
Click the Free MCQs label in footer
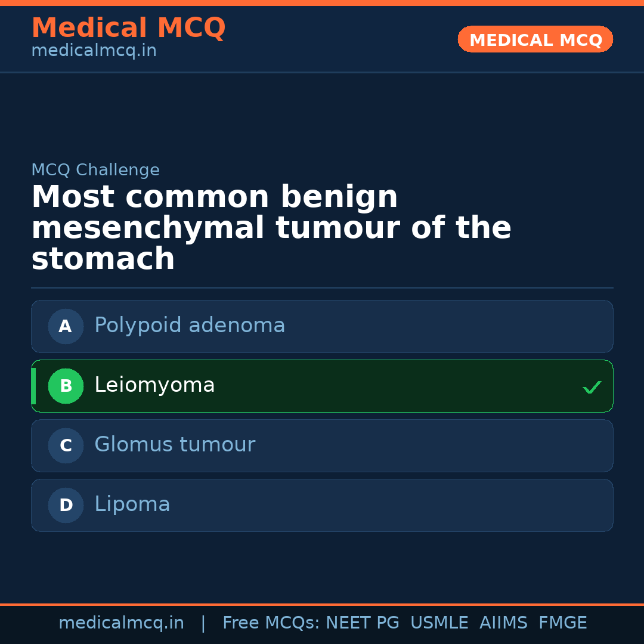click(271, 623)
